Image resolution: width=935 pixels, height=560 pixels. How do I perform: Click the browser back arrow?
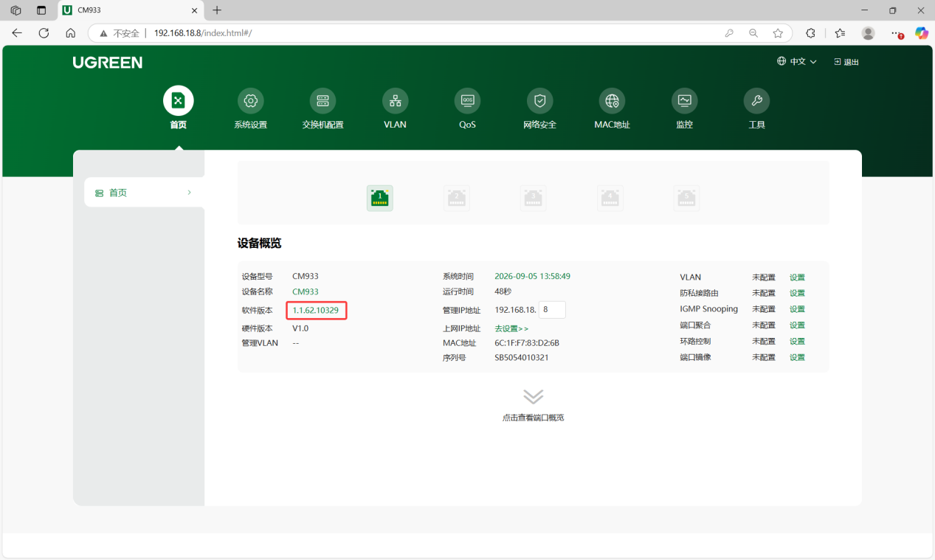pos(17,33)
